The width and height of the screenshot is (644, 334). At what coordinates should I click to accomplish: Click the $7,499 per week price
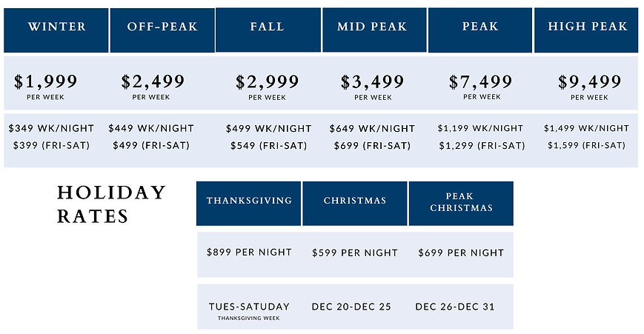tap(481, 81)
